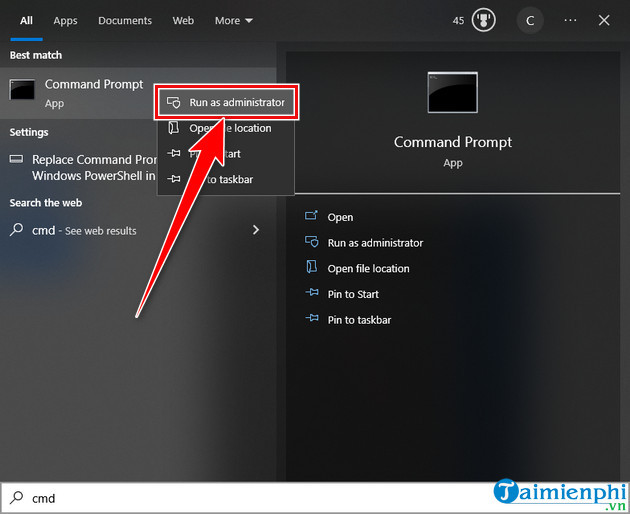Click Run as administrator in preview pane
The image size is (630, 514).
coord(375,243)
